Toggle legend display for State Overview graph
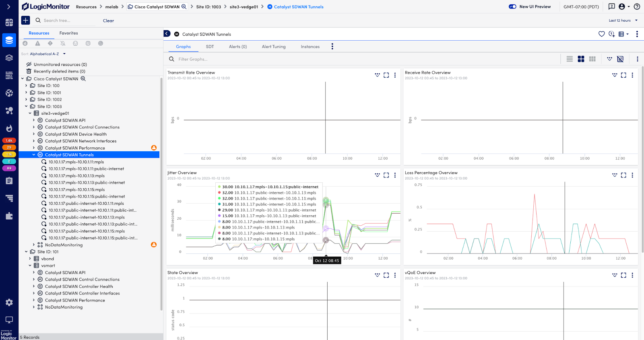The height and width of the screenshot is (340, 644). coord(377,275)
